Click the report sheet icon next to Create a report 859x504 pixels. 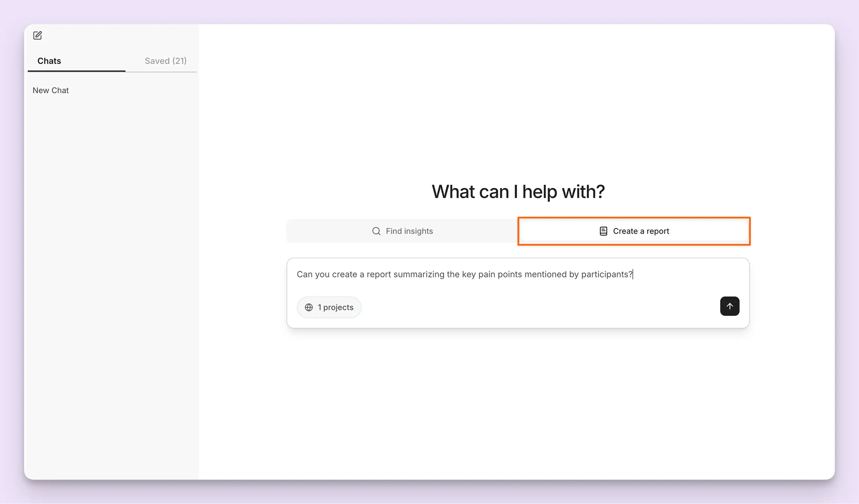pyautogui.click(x=603, y=231)
